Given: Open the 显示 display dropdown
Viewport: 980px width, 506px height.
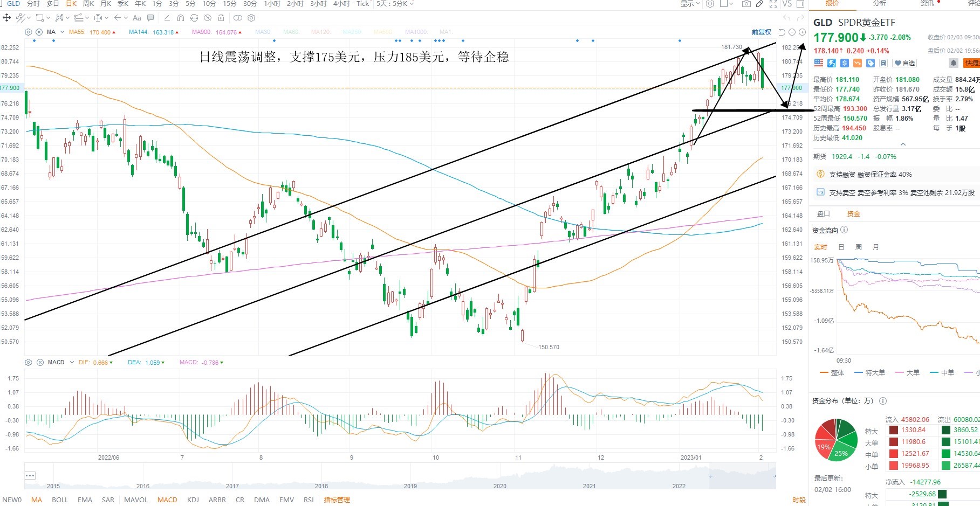Looking at the screenshot, I should click(x=690, y=4).
